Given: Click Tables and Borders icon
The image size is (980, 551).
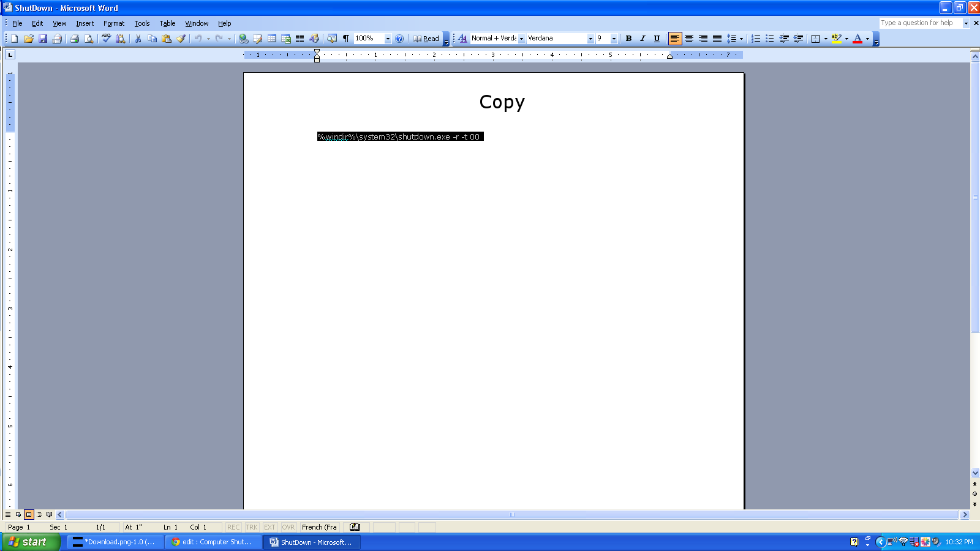Looking at the screenshot, I should (258, 39).
